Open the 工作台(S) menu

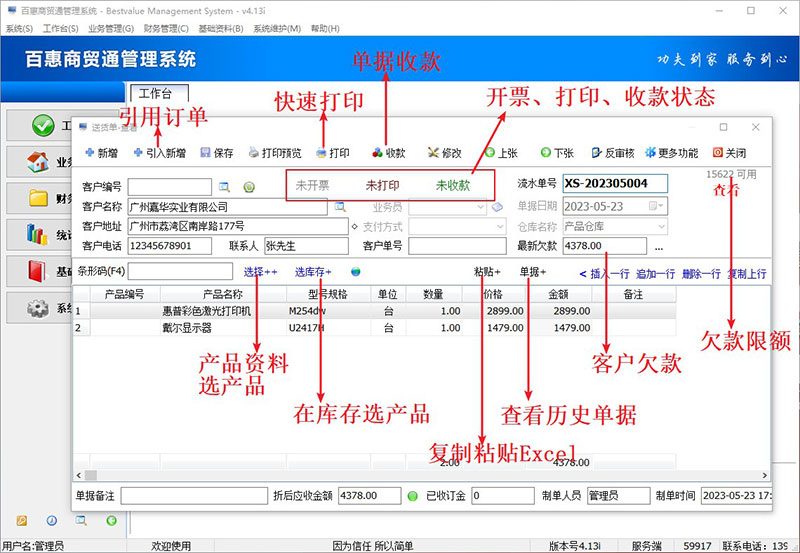tap(61, 29)
